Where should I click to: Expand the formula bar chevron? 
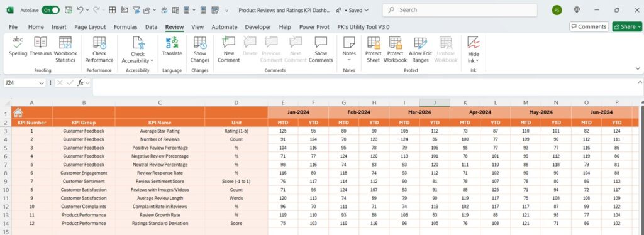(640, 82)
